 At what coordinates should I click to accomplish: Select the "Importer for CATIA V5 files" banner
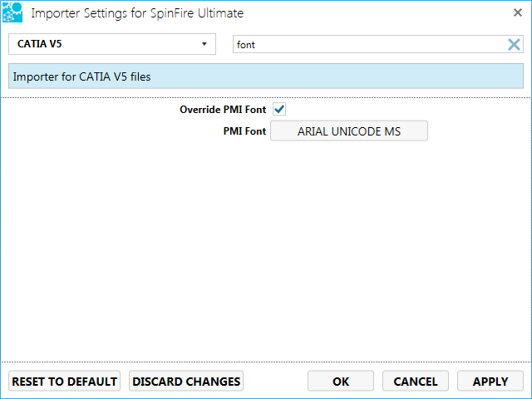(266, 77)
